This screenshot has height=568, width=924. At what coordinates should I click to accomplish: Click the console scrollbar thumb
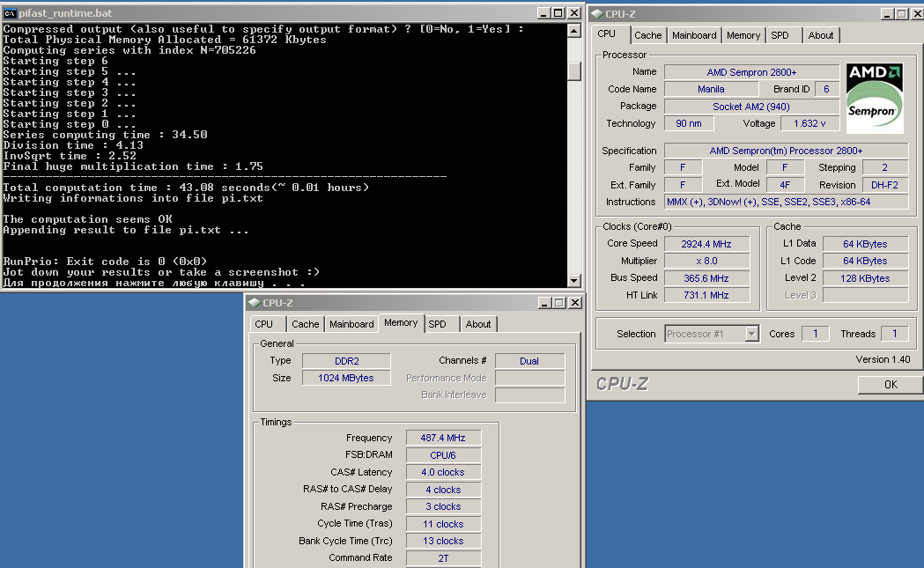point(574,71)
